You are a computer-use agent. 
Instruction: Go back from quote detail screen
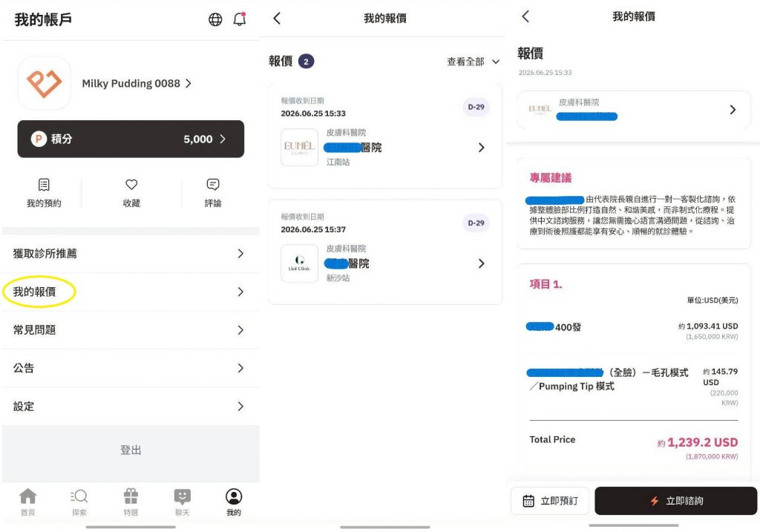tap(525, 16)
